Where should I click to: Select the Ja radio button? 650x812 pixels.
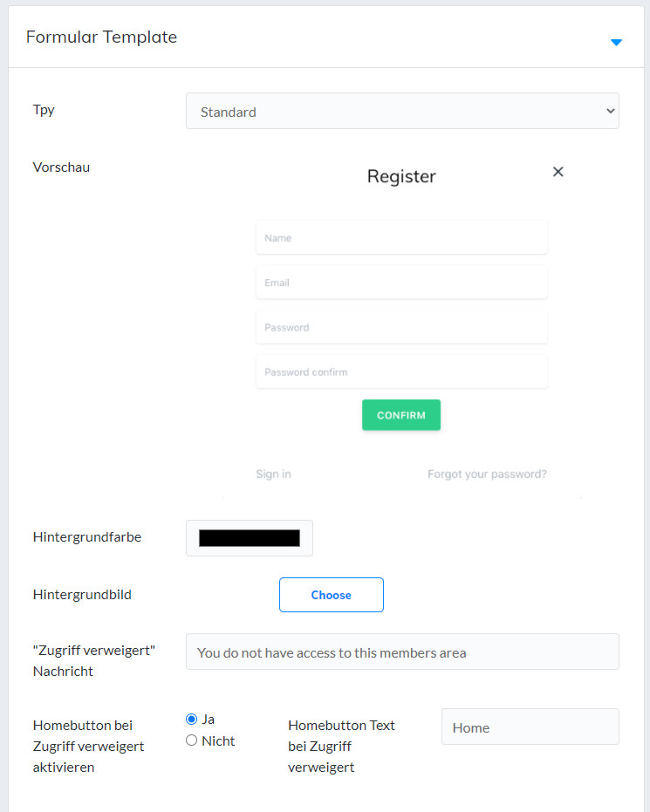(192, 720)
